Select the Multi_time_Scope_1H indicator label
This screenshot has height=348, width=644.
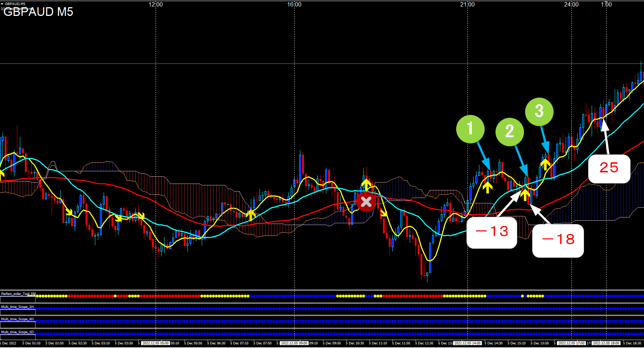tap(17, 307)
